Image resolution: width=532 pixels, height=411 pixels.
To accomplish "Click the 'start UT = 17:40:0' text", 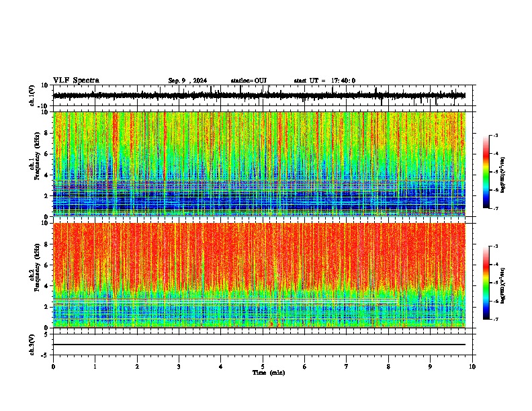I will (x=324, y=81).
